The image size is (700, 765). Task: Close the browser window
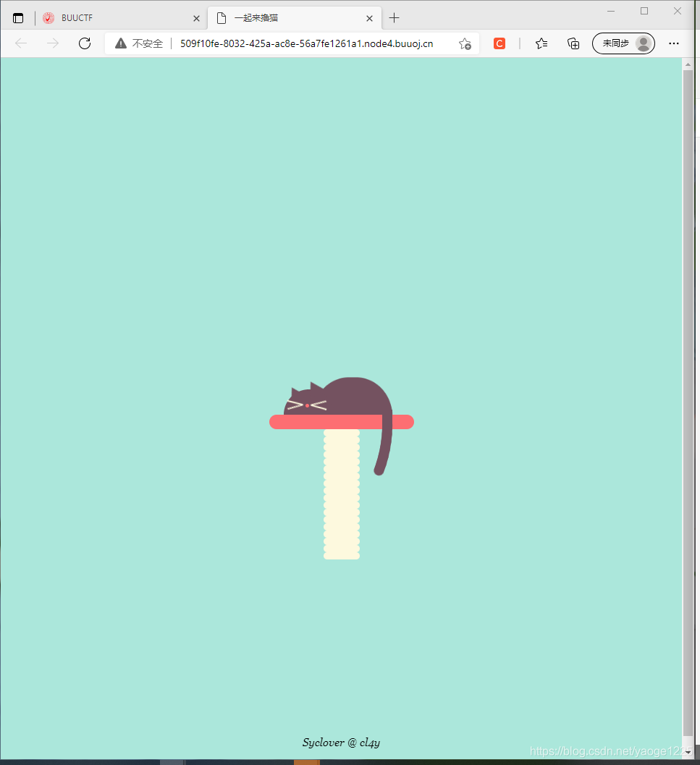coord(678,12)
